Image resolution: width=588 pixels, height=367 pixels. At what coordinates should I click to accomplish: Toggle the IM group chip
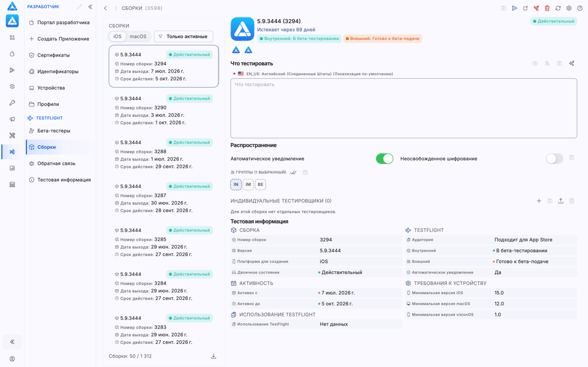click(x=248, y=185)
